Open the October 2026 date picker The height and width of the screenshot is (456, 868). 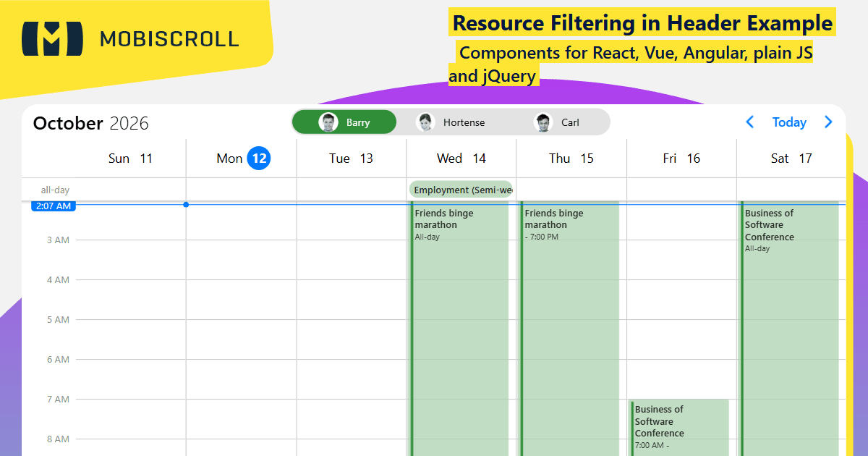coord(91,123)
